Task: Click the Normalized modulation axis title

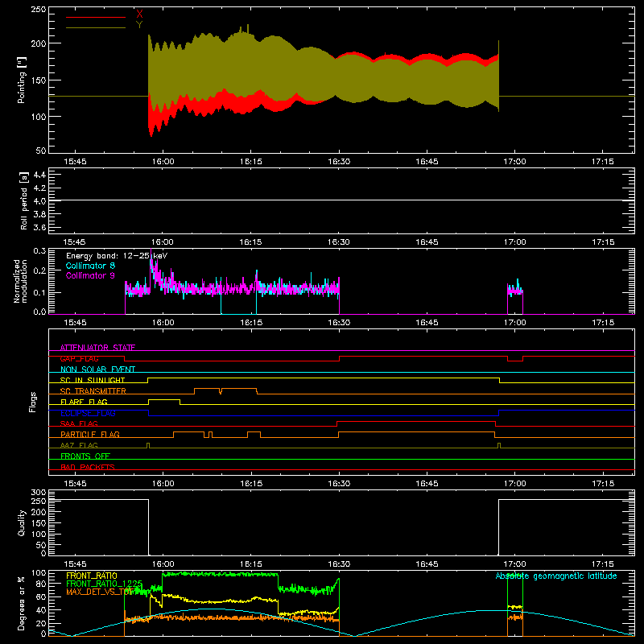Action: pyautogui.click(x=20, y=281)
